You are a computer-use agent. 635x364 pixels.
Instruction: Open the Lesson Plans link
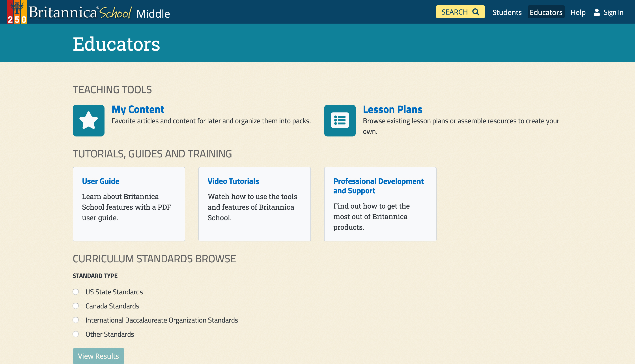tap(392, 110)
